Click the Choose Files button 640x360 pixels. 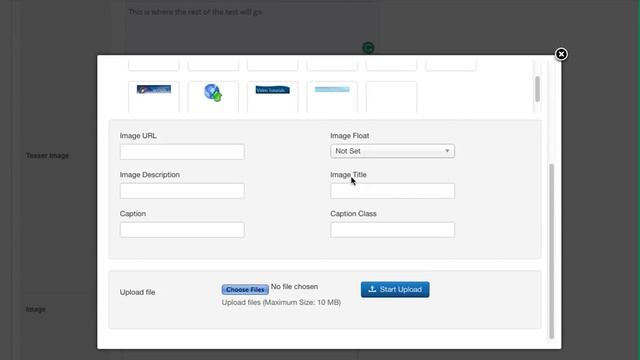click(x=245, y=289)
